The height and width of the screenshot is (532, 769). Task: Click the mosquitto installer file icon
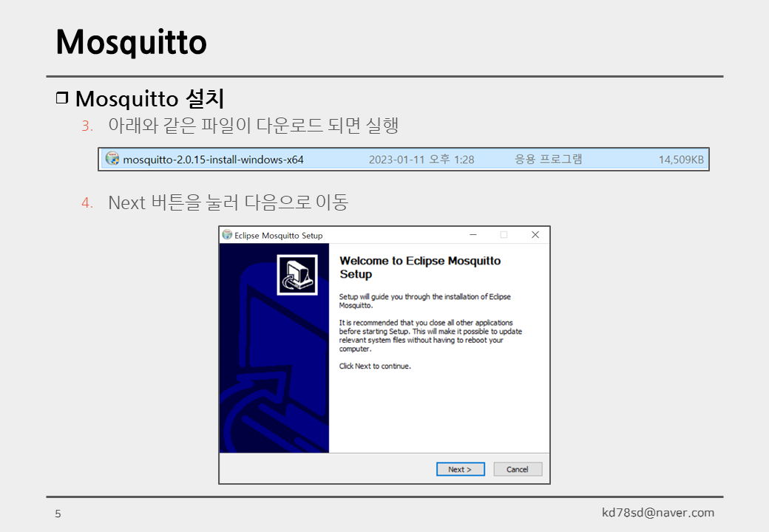pyautogui.click(x=112, y=159)
